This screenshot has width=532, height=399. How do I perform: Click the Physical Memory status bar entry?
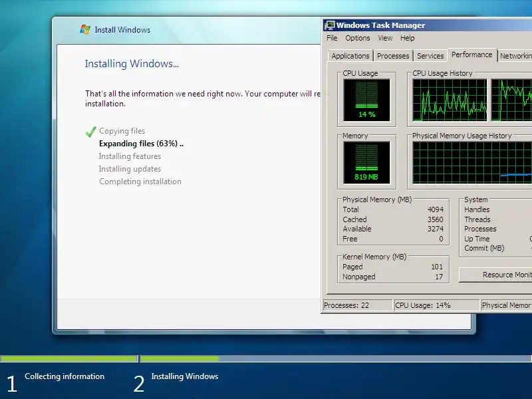(507, 305)
